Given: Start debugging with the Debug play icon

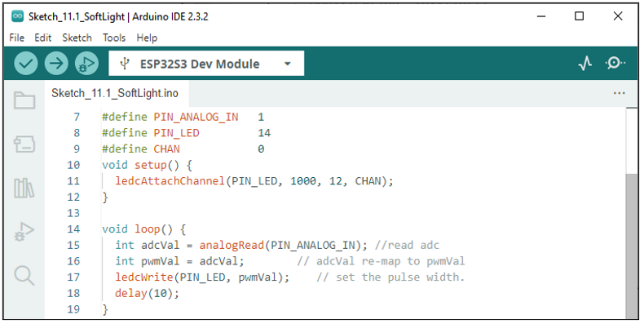Looking at the screenshot, I should click(x=86, y=64).
